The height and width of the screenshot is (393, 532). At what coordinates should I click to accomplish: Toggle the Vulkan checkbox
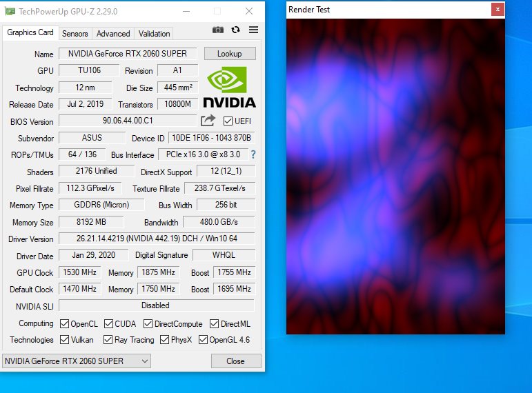(x=64, y=339)
